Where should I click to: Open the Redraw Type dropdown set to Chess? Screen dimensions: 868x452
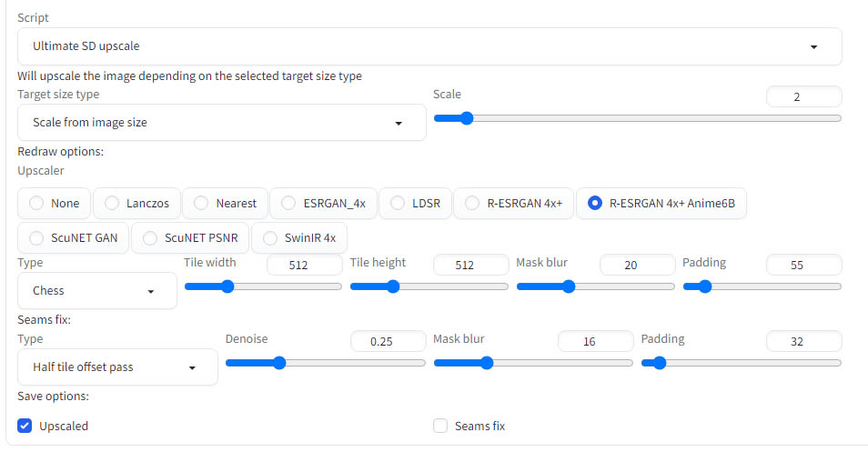pyautogui.click(x=96, y=290)
